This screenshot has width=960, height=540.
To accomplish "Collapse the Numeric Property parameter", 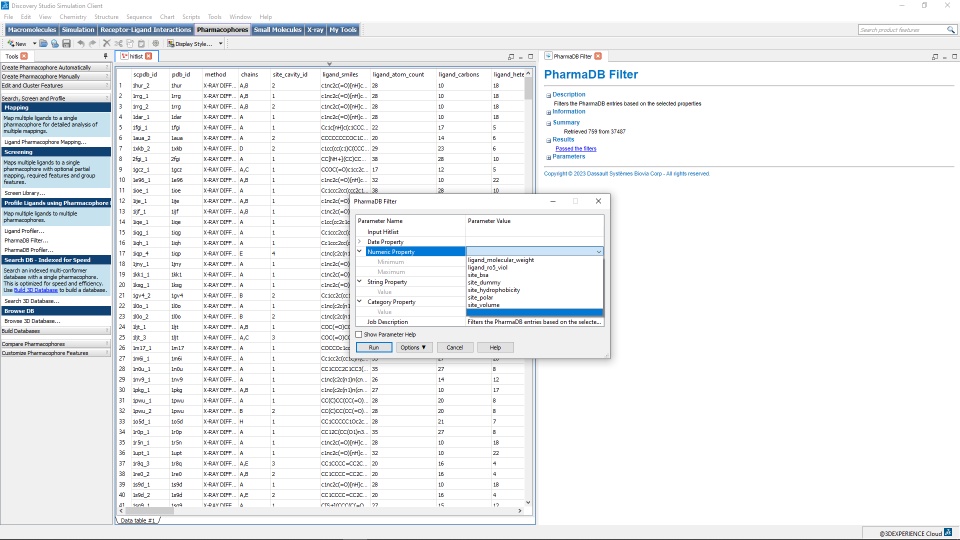I will pos(359,252).
